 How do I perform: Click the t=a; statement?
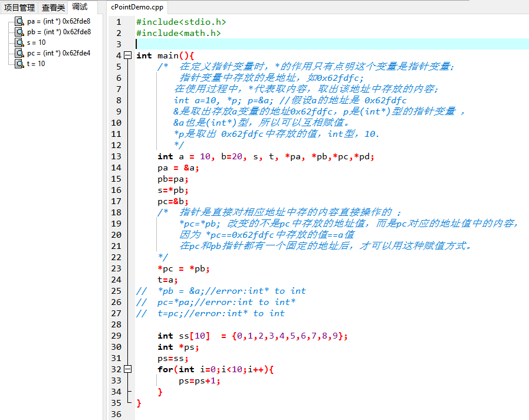[167, 280]
